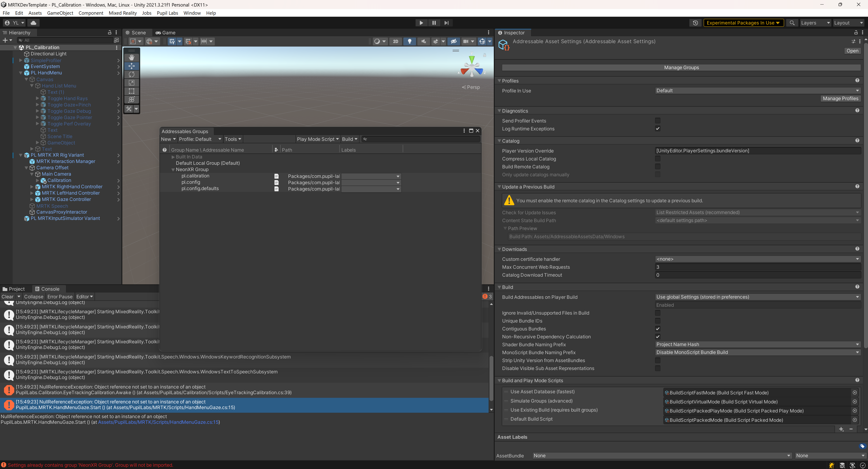Select the Transform tool in Scene toolbar
The height and width of the screenshot is (469, 868).
131,99
